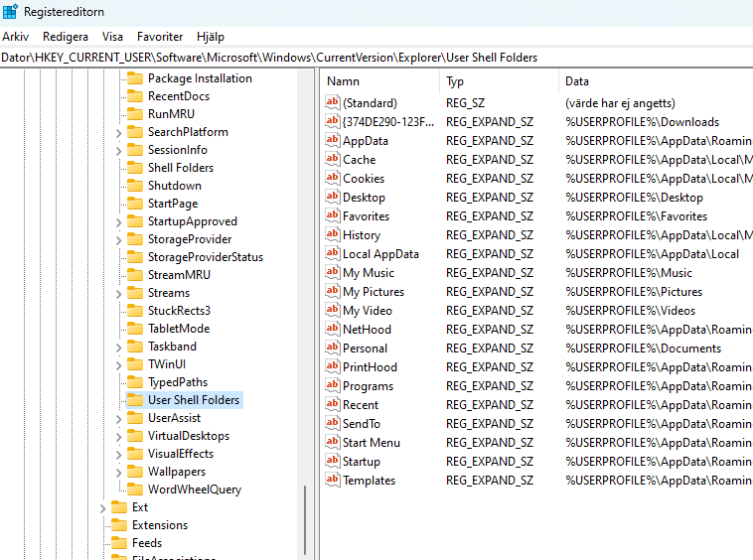Expand the TWinUI key
The height and width of the screenshot is (560, 753).
point(118,365)
